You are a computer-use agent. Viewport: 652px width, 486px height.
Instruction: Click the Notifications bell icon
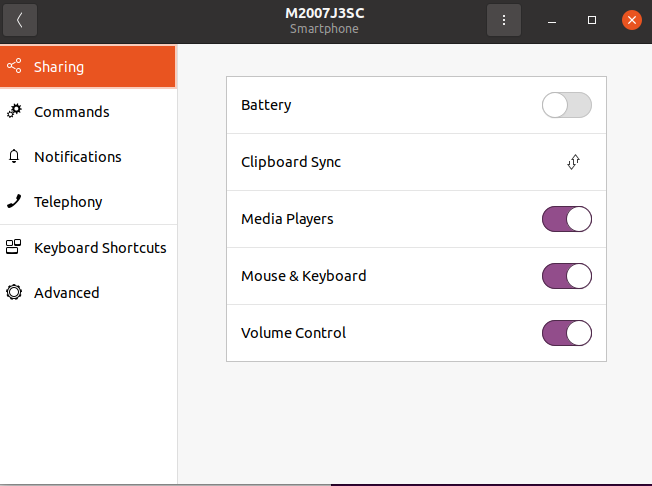(x=14, y=157)
